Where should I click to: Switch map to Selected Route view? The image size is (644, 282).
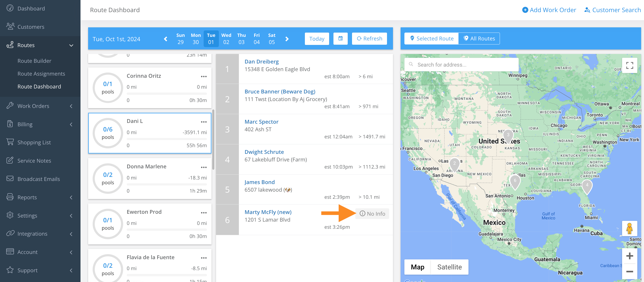pyautogui.click(x=432, y=39)
